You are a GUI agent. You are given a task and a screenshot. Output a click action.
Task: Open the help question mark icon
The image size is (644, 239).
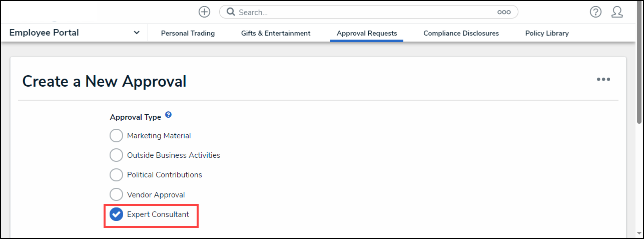[x=595, y=12]
